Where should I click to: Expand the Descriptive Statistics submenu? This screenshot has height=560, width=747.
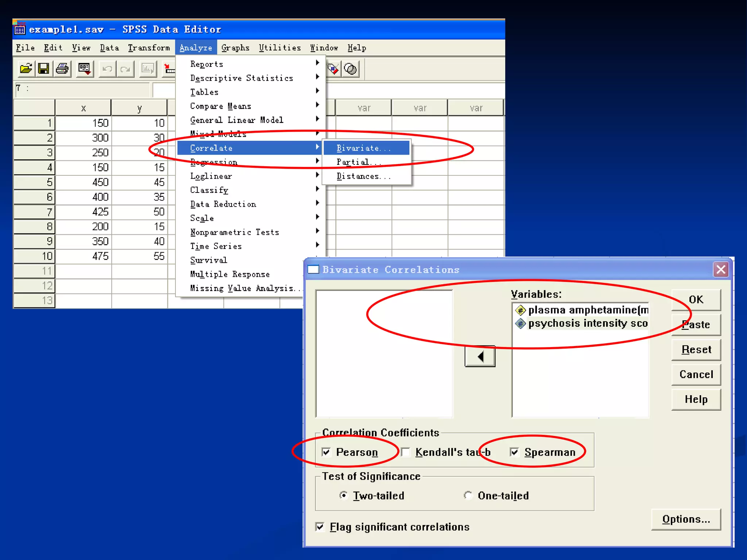point(241,78)
